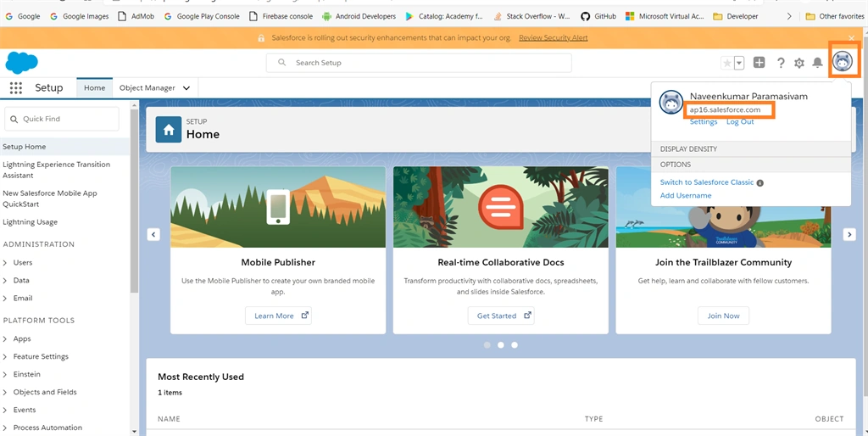This screenshot has height=436, width=868.
Task: Open the AdMob bookmark
Action: pos(136,16)
